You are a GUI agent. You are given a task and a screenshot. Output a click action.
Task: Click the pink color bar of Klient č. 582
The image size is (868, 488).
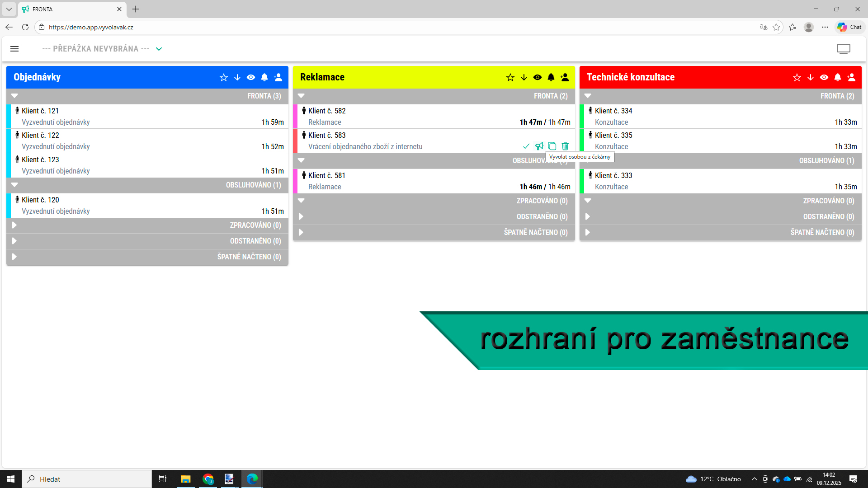[295, 117]
